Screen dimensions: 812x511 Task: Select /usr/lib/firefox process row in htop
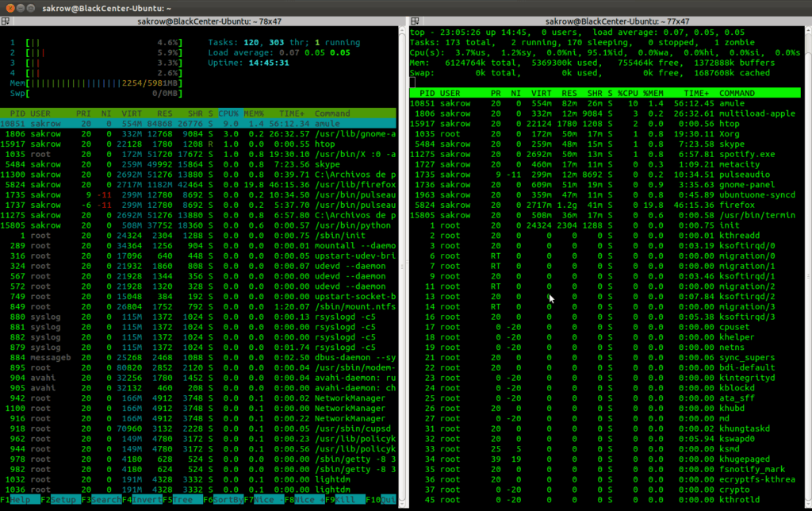198,185
